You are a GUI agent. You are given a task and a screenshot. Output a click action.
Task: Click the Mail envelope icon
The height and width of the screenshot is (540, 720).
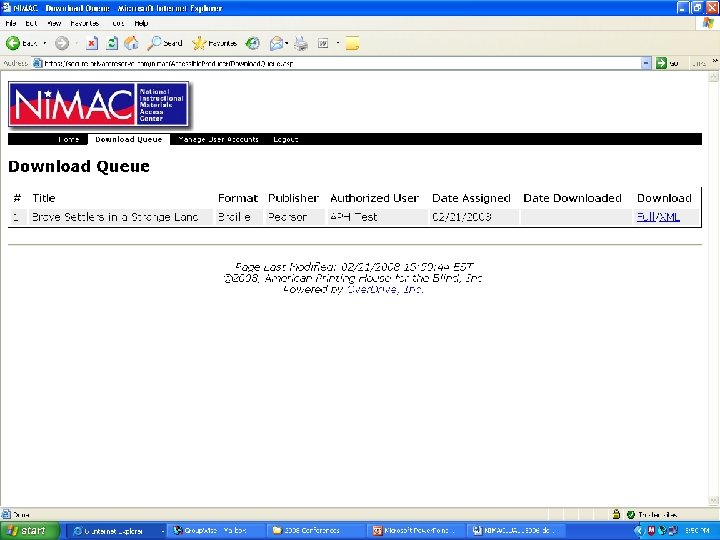click(x=276, y=43)
